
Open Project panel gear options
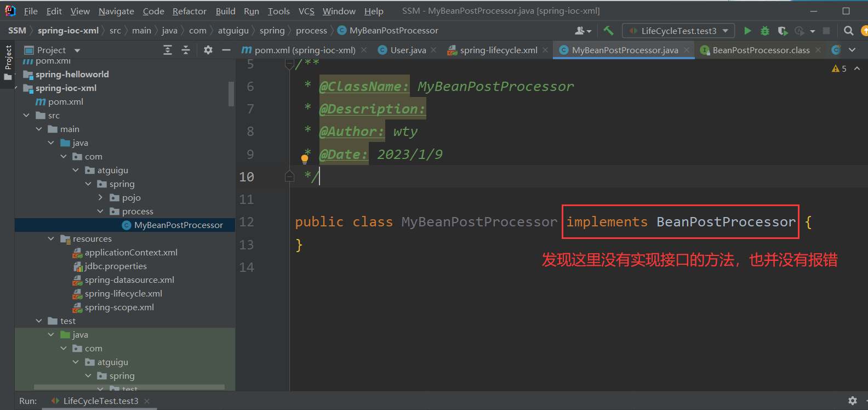coord(208,50)
